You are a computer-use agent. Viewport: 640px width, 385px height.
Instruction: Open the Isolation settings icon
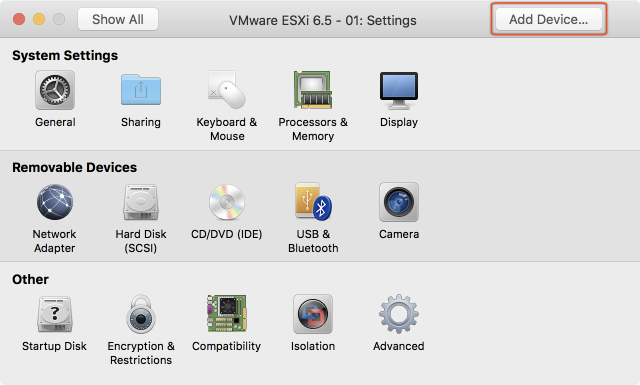[x=313, y=314]
